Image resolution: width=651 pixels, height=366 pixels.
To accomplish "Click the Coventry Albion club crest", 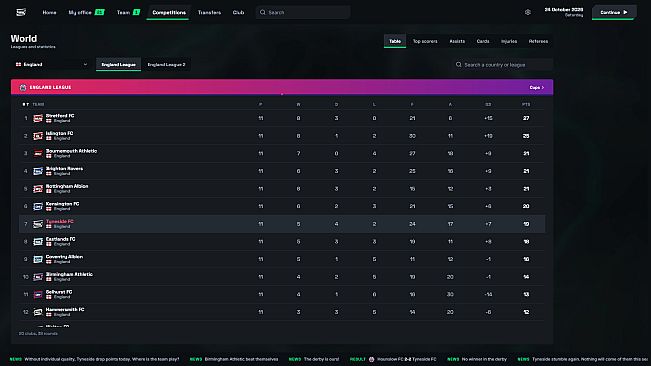I will coord(38,259).
